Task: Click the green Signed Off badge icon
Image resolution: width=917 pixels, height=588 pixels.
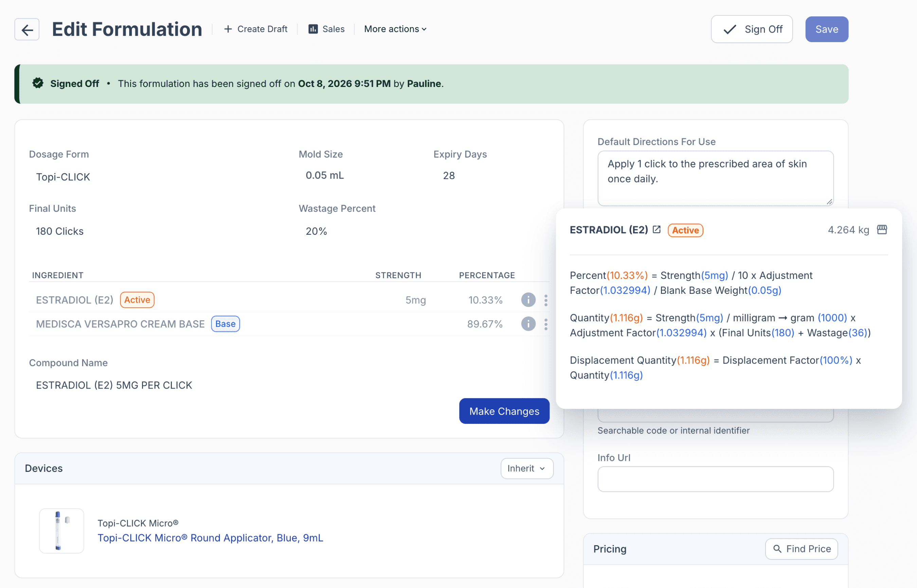Action: [x=38, y=83]
